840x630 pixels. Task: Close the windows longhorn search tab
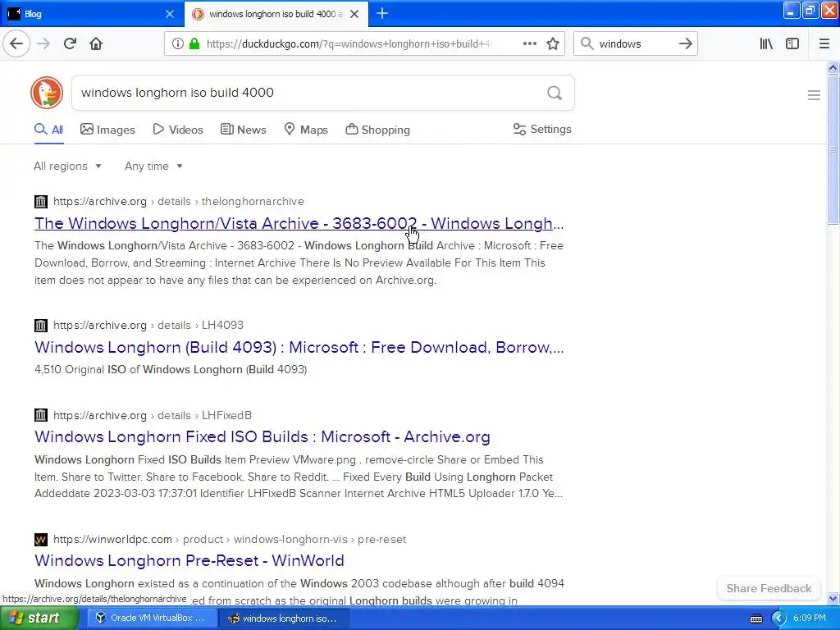pyautogui.click(x=354, y=14)
